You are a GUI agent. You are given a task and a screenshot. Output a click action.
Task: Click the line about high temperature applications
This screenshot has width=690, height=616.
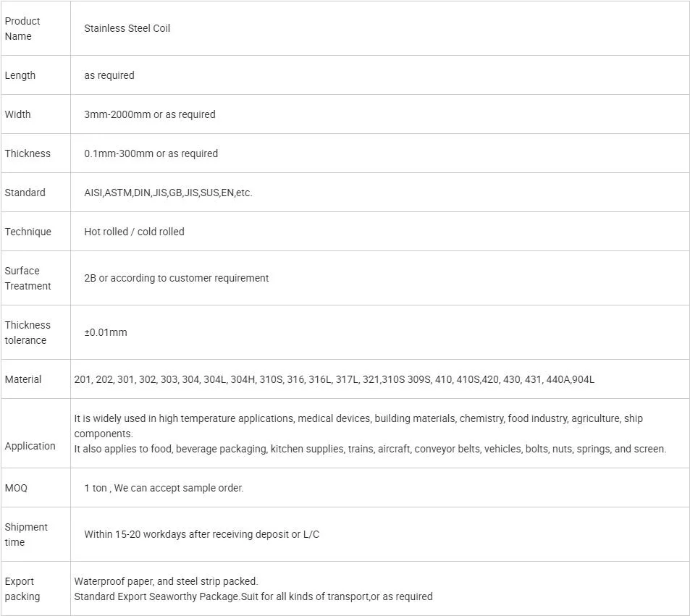pyautogui.click(x=358, y=418)
